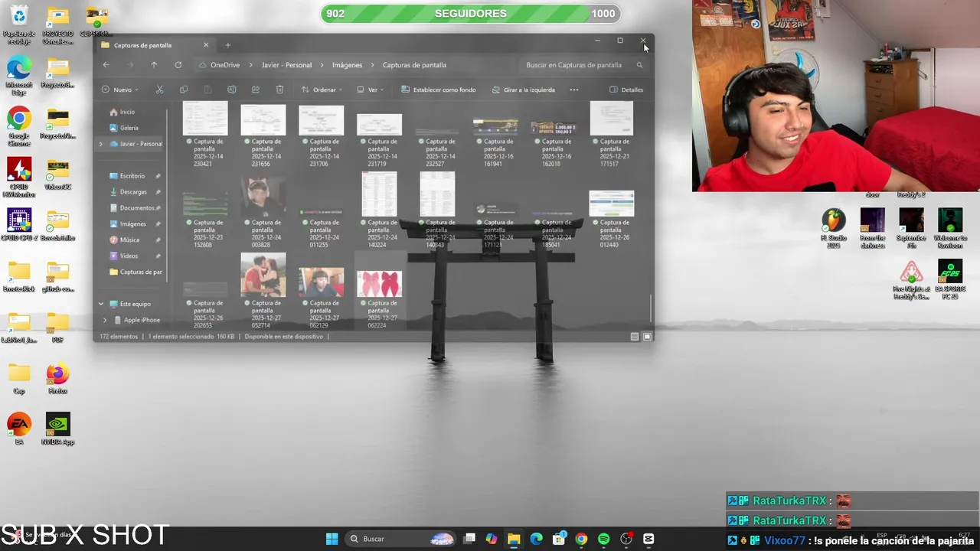The image size is (980, 551).
Task: Click chevron after OneDrive in address bar
Action: tap(250, 65)
